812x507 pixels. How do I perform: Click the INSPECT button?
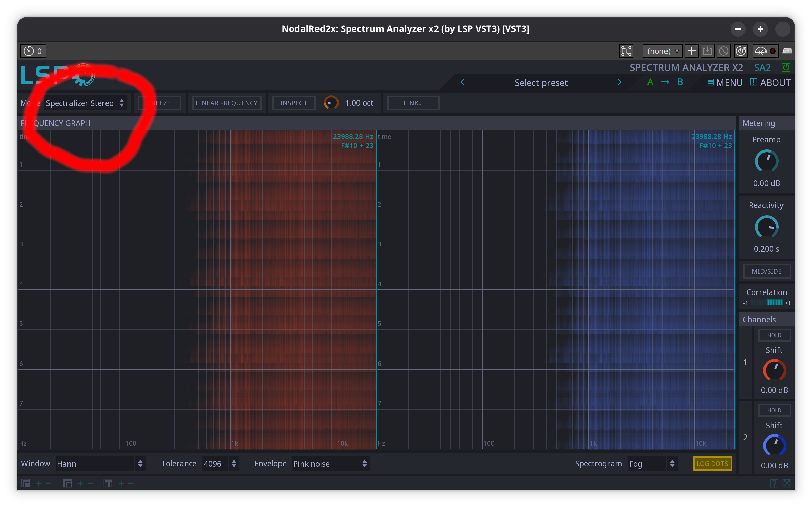[x=293, y=103]
